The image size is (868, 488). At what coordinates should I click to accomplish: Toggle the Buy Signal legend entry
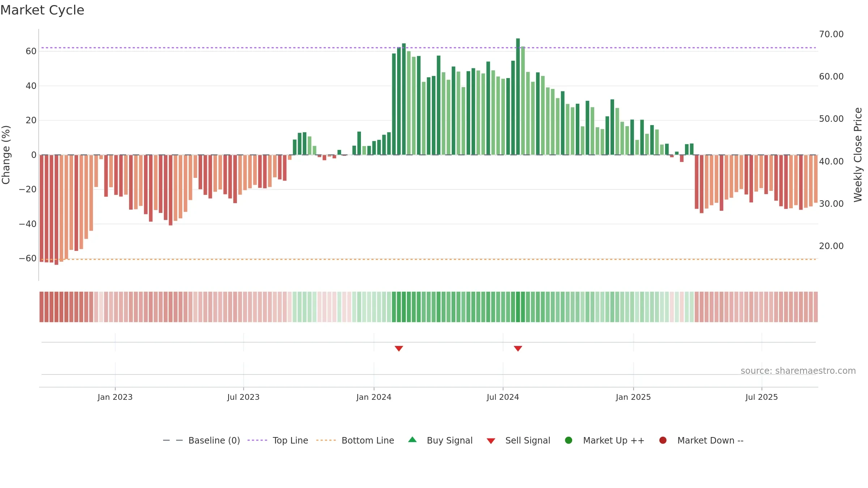440,440
